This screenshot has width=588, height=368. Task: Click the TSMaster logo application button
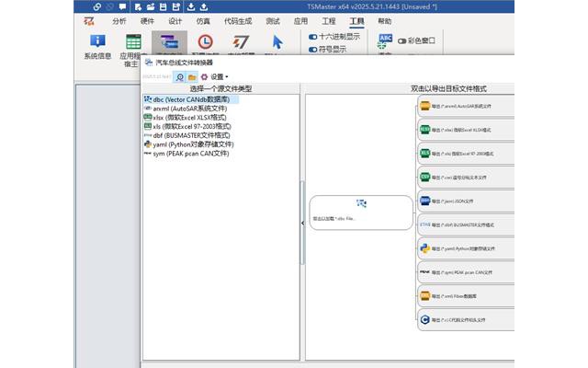[89, 21]
